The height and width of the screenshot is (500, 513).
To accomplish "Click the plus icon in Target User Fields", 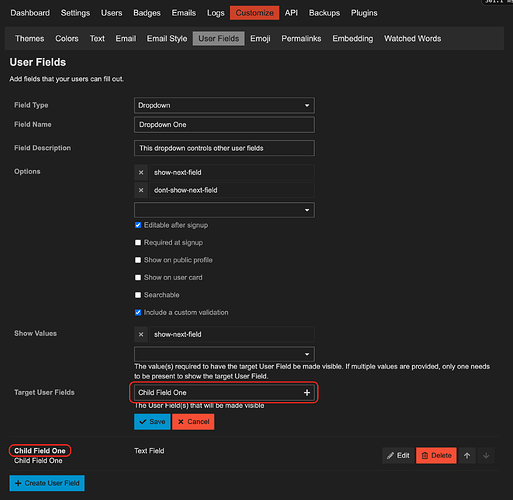I will coord(307,393).
